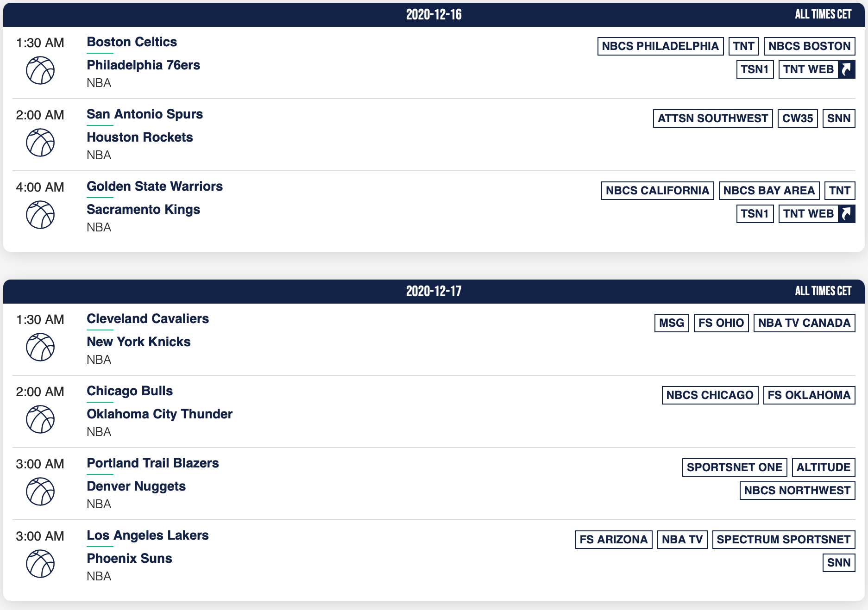Click basketball icon for Trail Blazers vs Nuggets
The height and width of the screenshot is (610, 868).
(40, 492)
